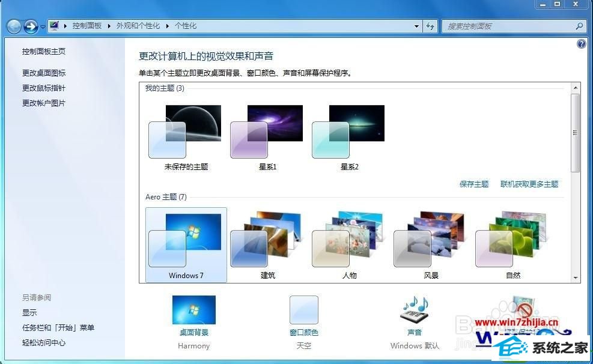The image size is (593, 364).
Task: Open recent pages dropdown beside Forward arrow
Action: (43, 27)
